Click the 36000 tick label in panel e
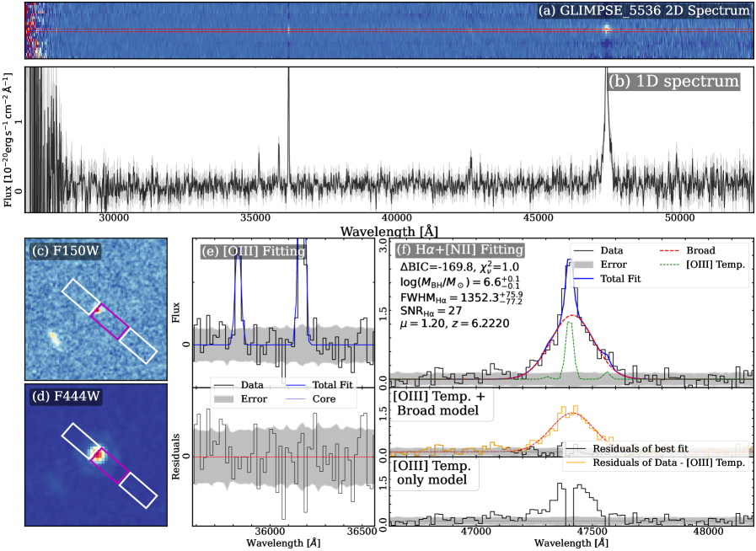This screenshot has height=551, width=756. pos(269,531)
